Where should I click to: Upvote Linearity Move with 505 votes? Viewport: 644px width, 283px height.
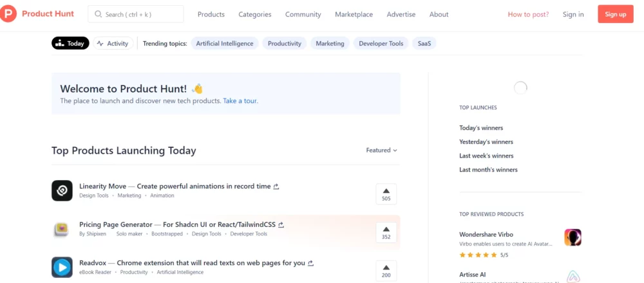[386, 194]
